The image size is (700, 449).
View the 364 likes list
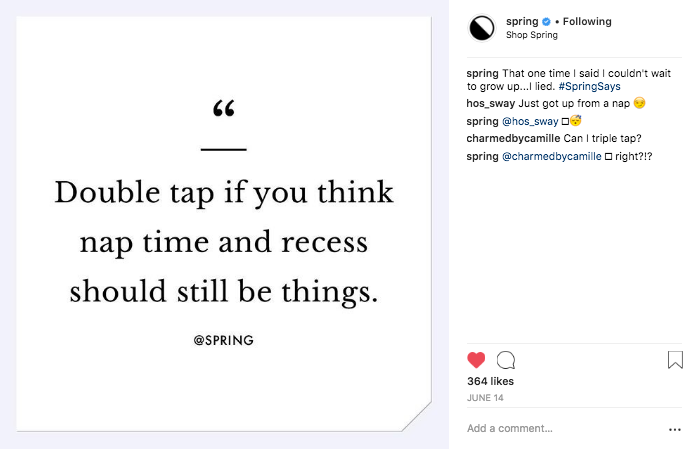tap(492, 381)
